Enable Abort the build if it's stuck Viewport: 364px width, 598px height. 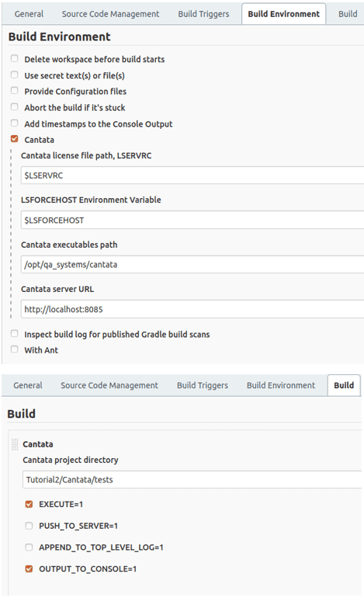[15, 107]
